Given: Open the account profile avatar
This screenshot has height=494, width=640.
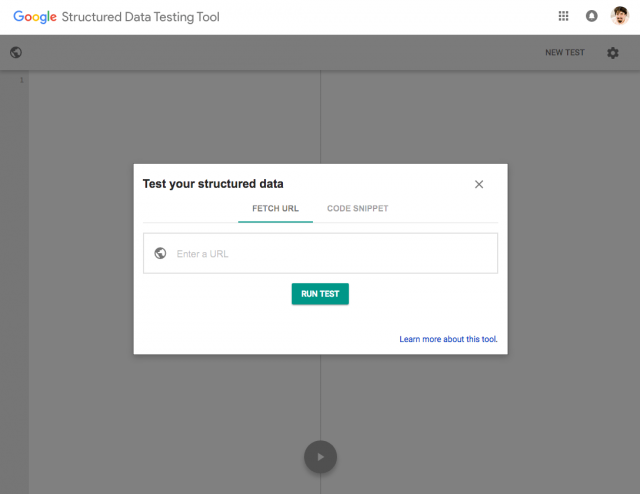Looking at the screenshot, I should point(620,16).
